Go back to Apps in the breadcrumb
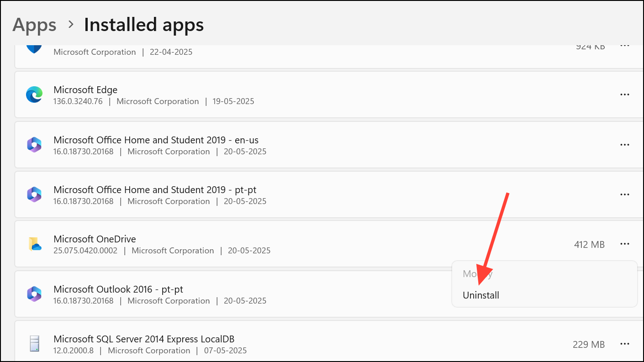644x362 pixels. pyautogui.click(x=34, y=25)
